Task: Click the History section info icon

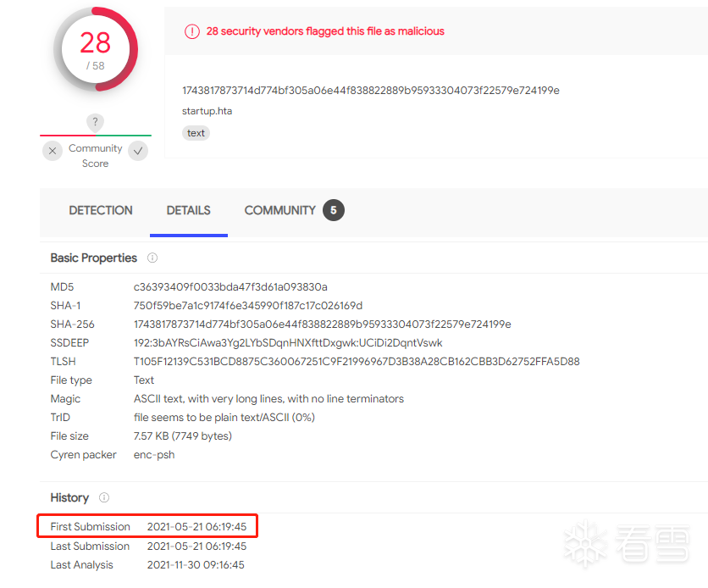Action: click(x=104, y=497)
